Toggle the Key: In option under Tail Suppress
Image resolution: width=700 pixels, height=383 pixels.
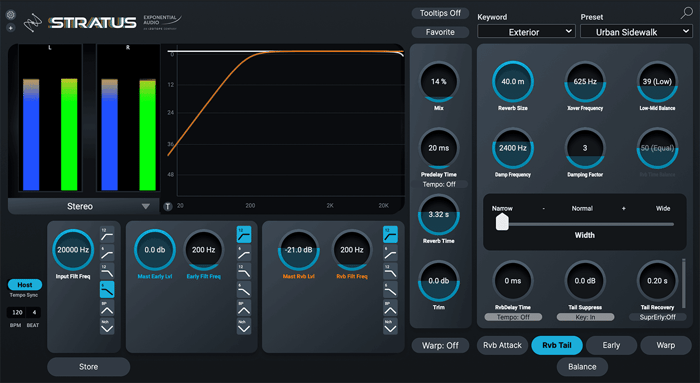(x=585, y=317)
